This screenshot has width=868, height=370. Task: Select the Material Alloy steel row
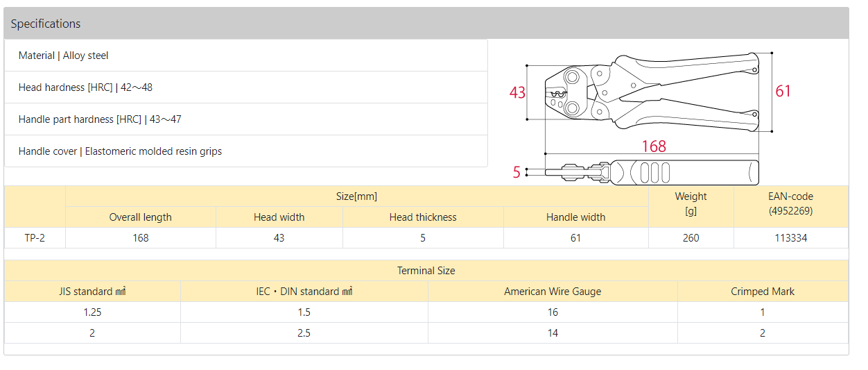coord(246,56)
